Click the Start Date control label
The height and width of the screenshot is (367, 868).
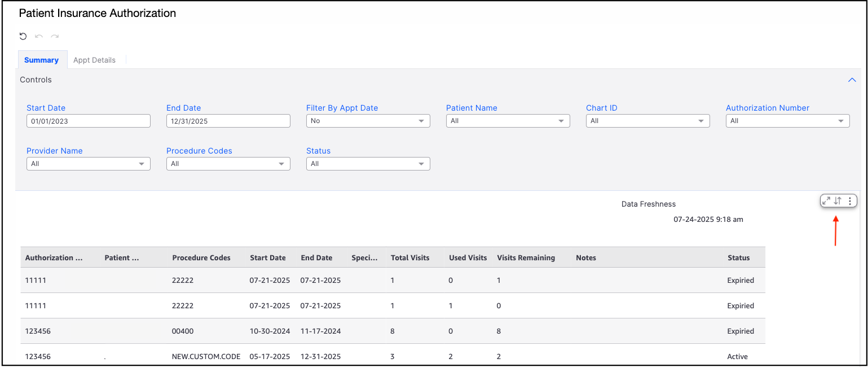[x=46, y=108]
